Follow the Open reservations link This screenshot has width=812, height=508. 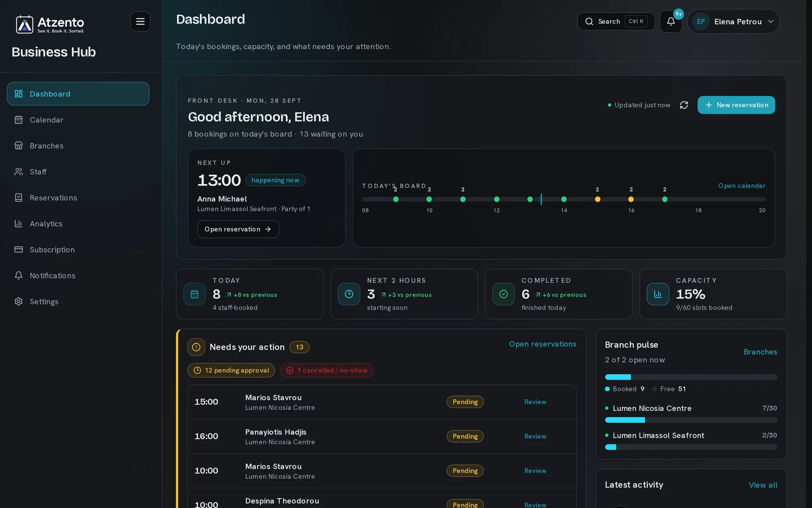coord(543,344)
